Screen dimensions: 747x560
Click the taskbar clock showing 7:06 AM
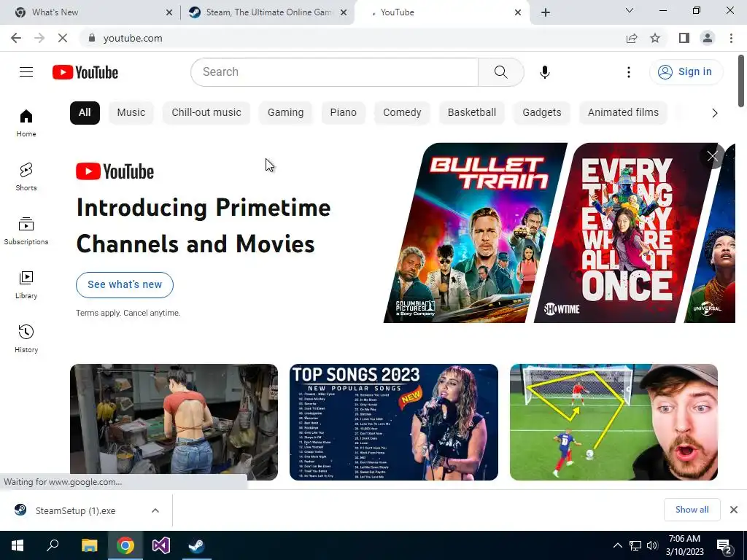(x=684, y=545)
